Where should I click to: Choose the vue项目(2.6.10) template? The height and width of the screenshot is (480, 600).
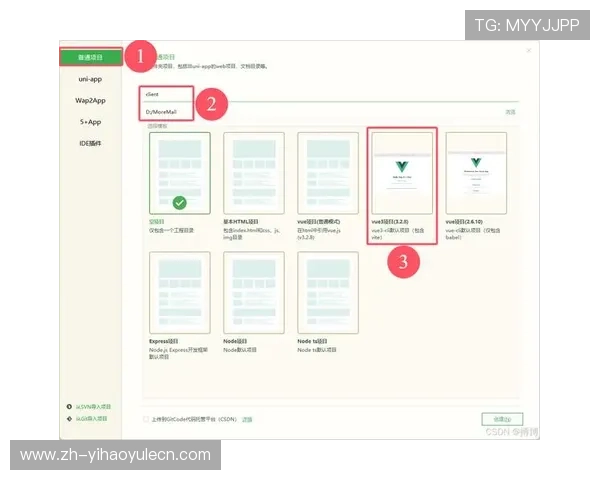(x=476, y=170)
